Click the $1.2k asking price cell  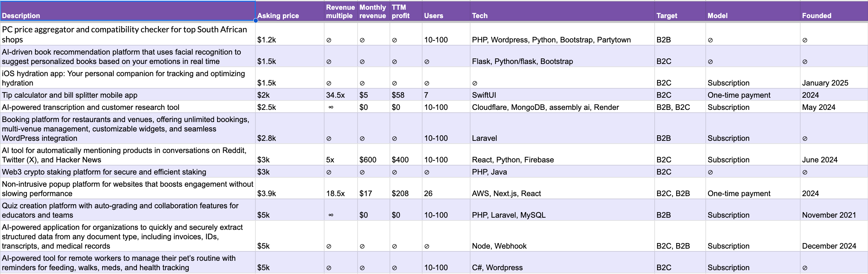pos(290,34)
